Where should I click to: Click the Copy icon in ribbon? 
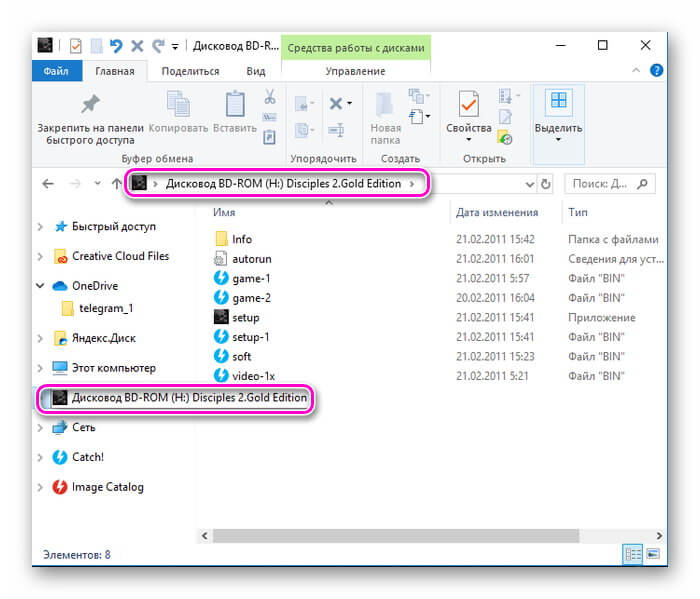click(x=178, y=104)
